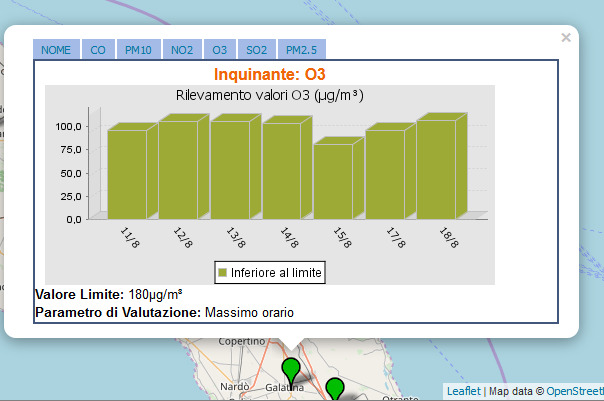The width and height of the screenshot is (604, 401).
Task: Click the green map marker near Galatina
Action: click(291, 371)
